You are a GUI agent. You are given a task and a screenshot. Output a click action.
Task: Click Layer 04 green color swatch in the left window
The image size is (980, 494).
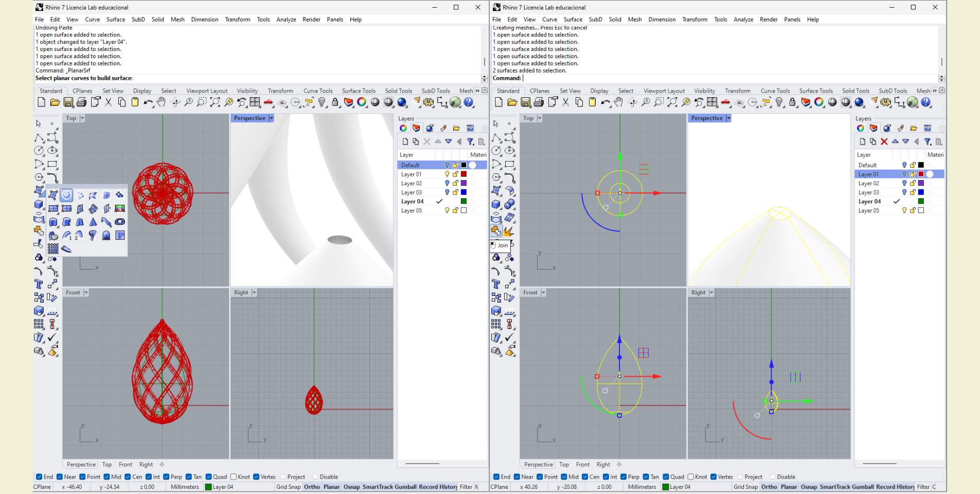[464, 202]
